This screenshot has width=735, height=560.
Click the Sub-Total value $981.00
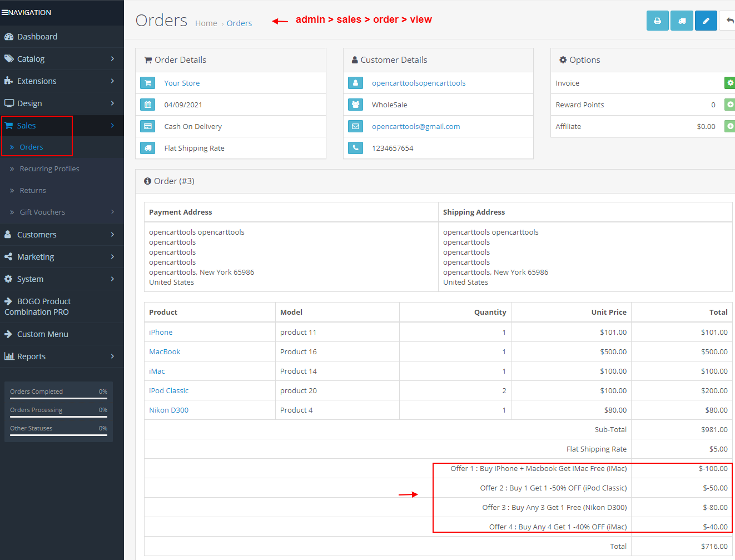coord(714,429)
